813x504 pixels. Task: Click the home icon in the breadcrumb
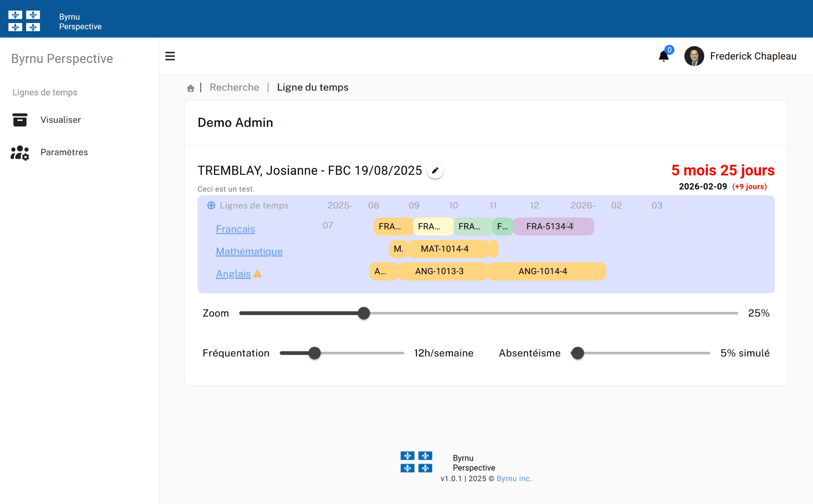191,88
